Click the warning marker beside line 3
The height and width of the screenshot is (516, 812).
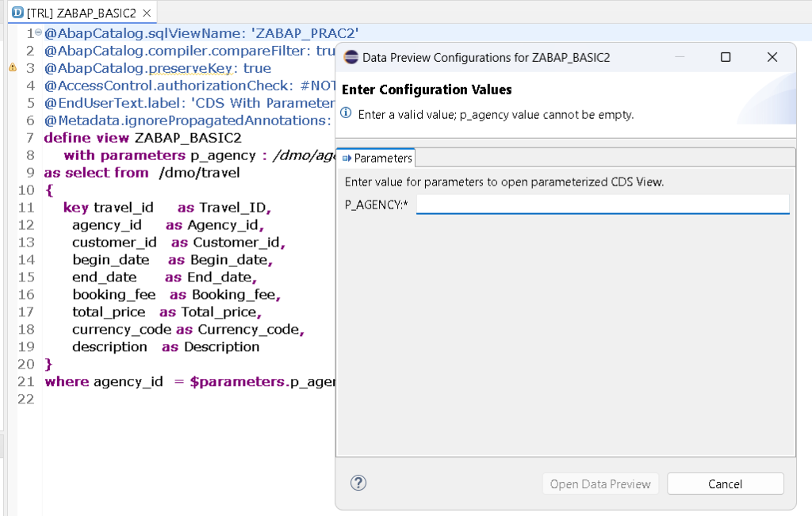click(12, 68)
